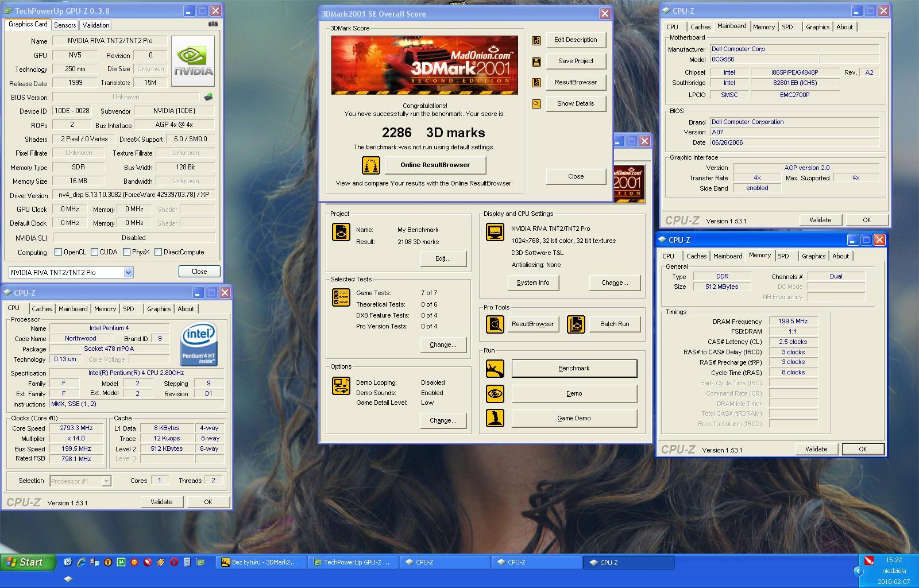Viewport: 919px width, 588px height.
Task: Click the Show Details button
Action: coord(576,104)
